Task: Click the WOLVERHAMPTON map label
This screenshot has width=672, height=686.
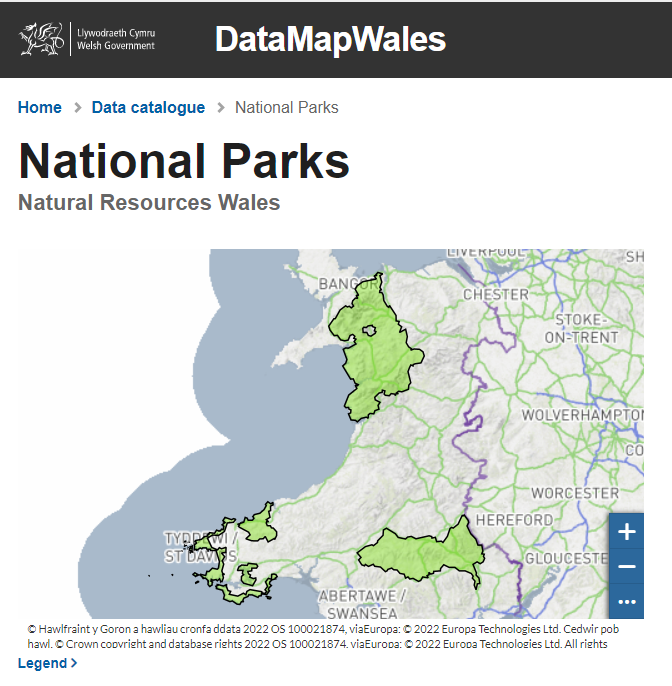Action: point(582,415)
